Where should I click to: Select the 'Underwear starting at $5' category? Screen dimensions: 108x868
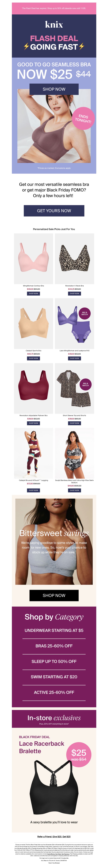coord(54,630)
